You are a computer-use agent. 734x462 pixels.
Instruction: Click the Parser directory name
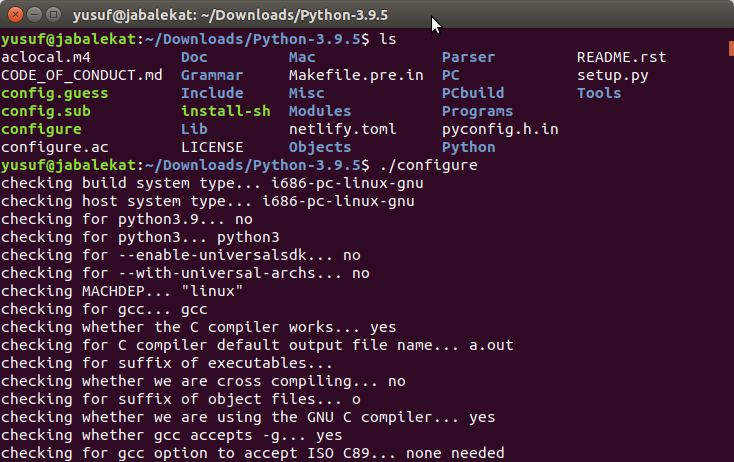[469, 57]
